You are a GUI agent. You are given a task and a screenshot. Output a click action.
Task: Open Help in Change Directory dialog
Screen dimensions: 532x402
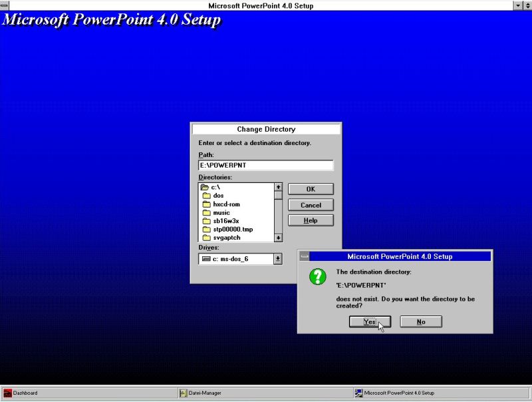coord(311,220)
